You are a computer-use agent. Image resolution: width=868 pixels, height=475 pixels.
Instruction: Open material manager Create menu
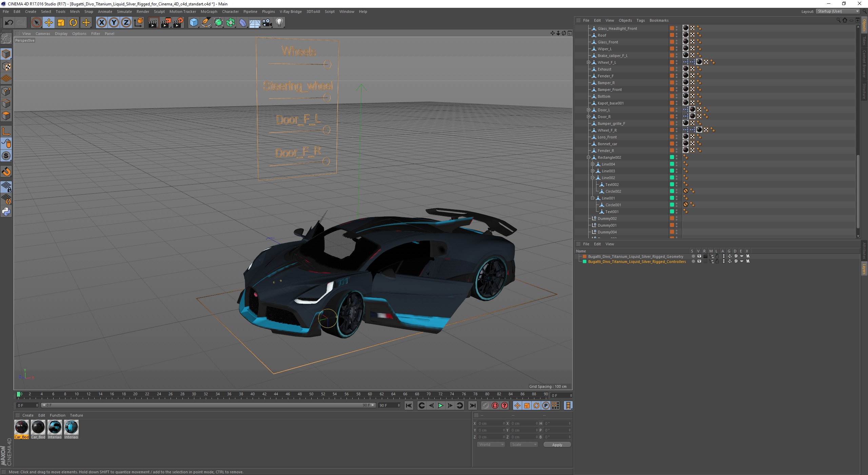(x=28, y=415)
